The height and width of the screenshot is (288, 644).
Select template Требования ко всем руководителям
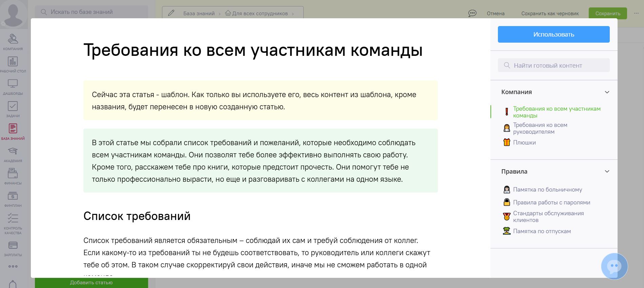coord(540,128)
